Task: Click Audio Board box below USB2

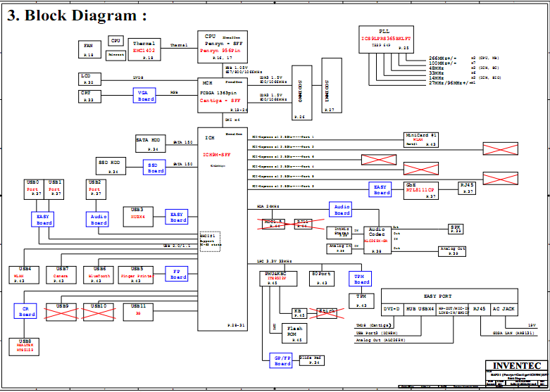Action: [97, 220]
